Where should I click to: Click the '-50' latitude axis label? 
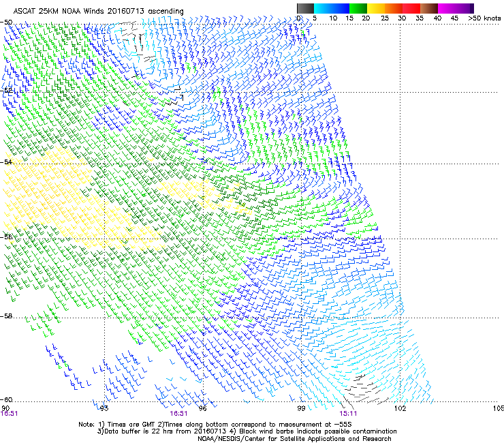[6, 22]
